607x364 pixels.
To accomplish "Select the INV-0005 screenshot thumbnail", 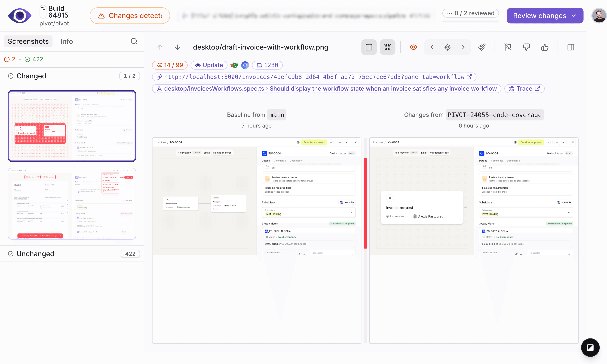I will 72,204.
